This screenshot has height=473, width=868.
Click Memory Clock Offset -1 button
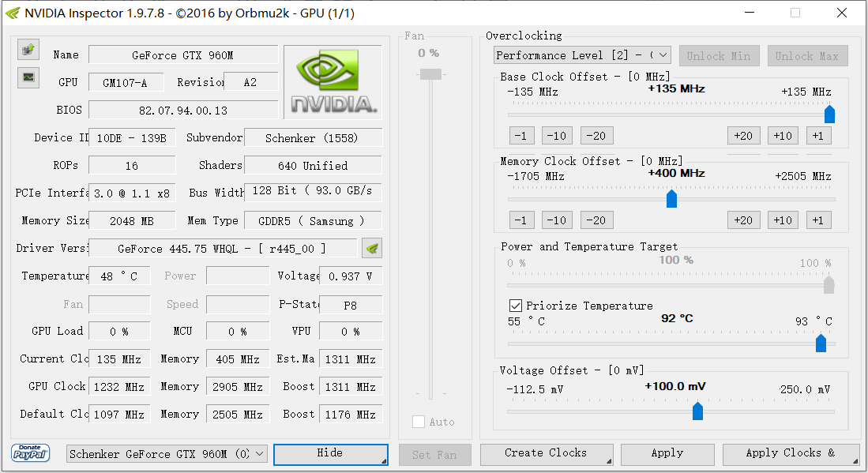[521, 220]
